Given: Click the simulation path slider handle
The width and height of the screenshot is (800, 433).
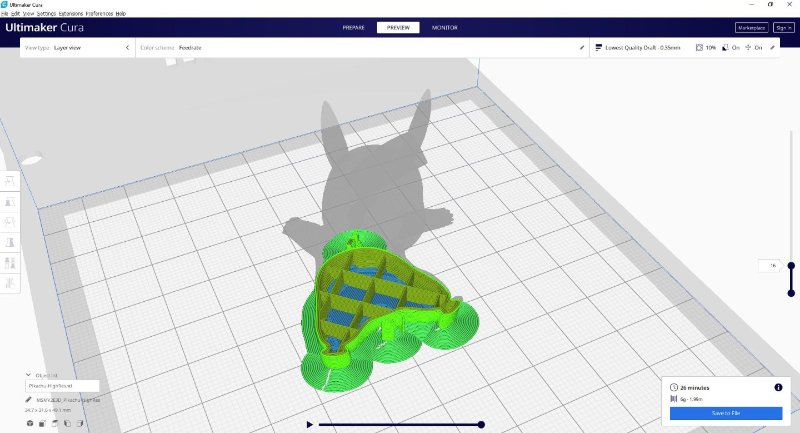Looking at the screenshot, I should tap(481, 424).
